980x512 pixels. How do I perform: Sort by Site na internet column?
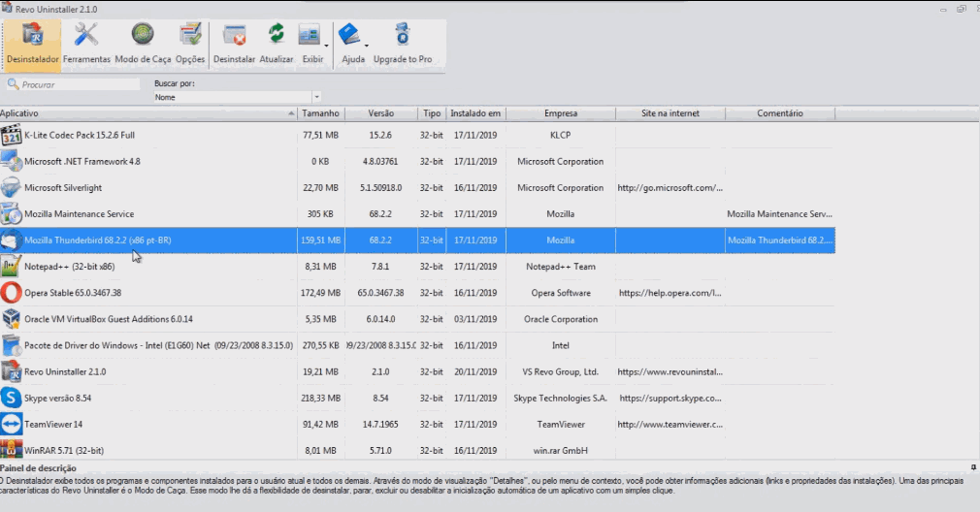[670, 113]
